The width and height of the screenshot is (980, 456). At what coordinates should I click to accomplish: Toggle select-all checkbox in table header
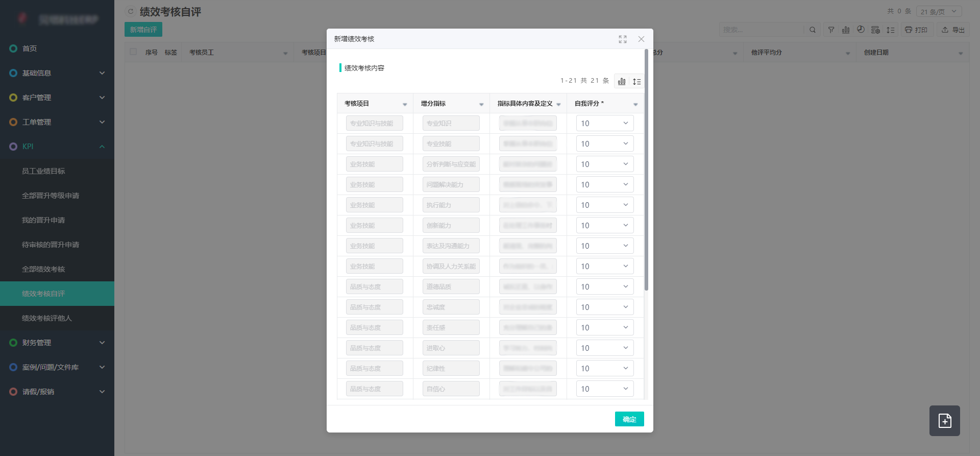click(133, 52)
